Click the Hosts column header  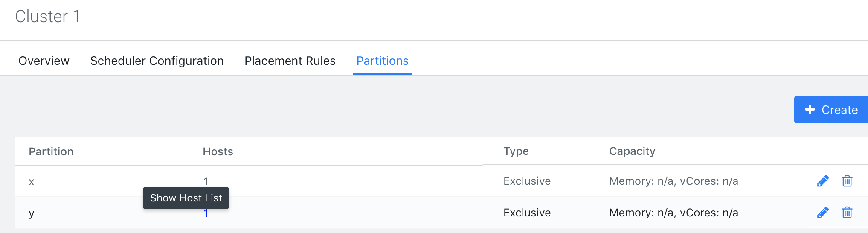pos(218,151)
